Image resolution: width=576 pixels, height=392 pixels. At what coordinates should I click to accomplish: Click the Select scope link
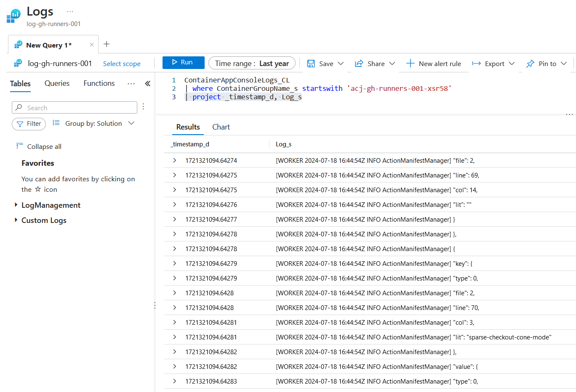pyautogui.click(x=122, y=64)
